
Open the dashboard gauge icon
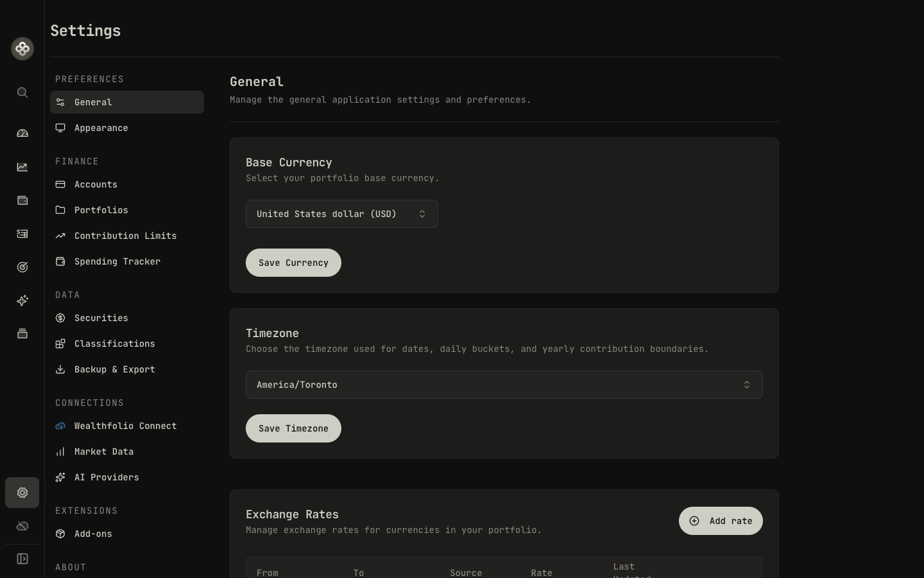(x=22, y=134)
